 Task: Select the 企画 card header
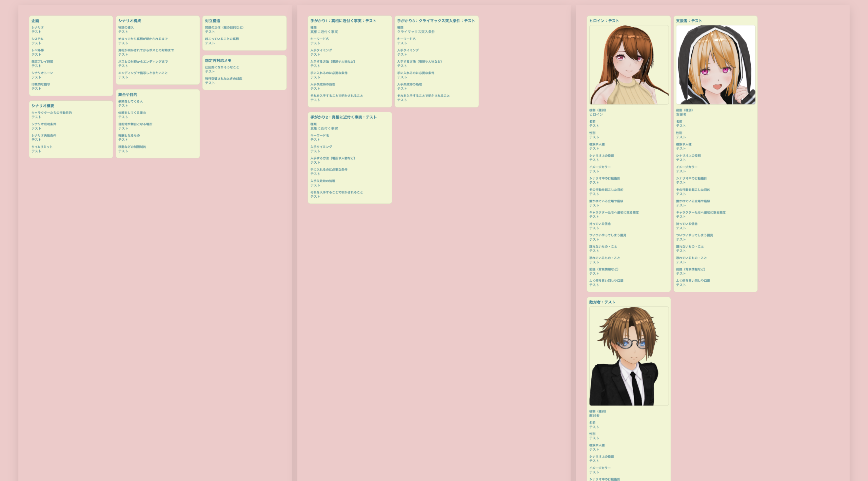35,21
